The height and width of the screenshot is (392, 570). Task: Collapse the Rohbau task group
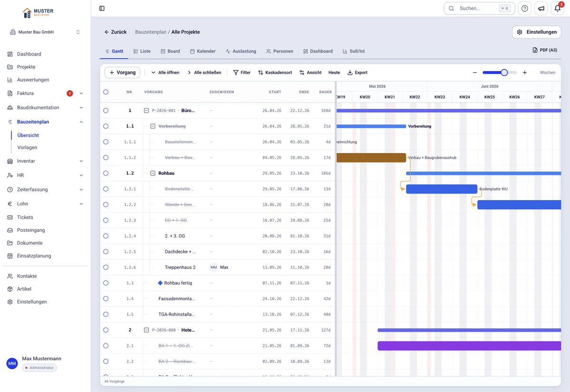pyautogui.click(x=153, y=173)
